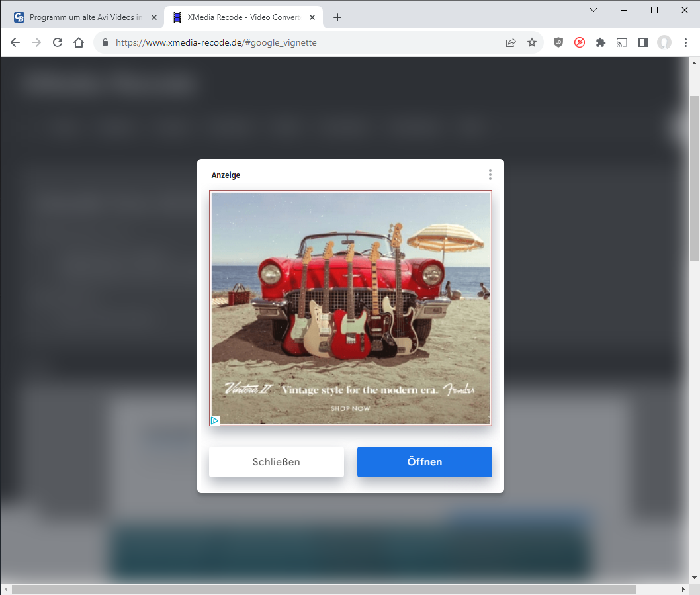This screenshot has height=595, width=700.
Task: Toggle the browser side panel
Action: [x=643, y=42]
